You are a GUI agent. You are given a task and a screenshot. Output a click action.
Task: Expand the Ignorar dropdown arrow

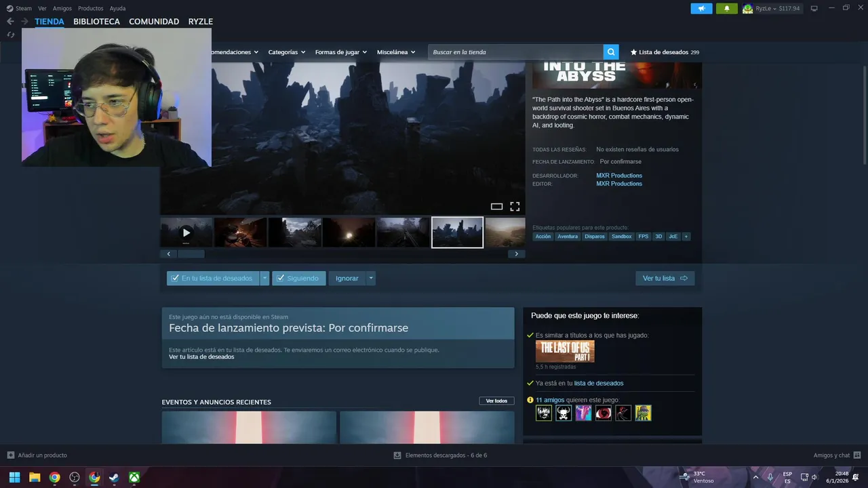click(371, 279)
